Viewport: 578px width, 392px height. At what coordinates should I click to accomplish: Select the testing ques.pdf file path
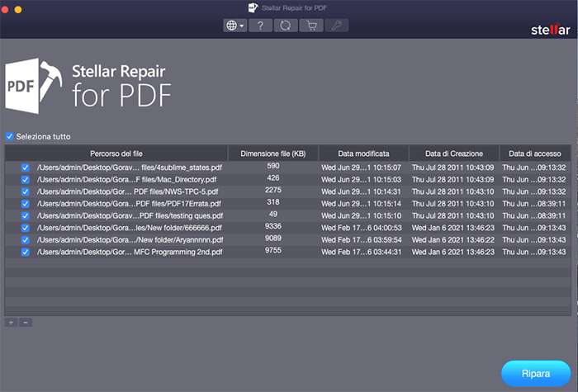[x=130, y=216]
